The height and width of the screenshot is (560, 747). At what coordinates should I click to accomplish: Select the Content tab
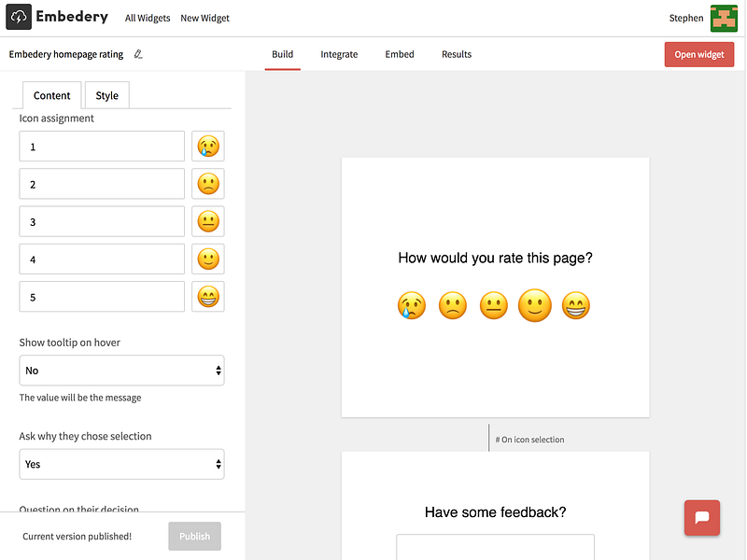tap(52, 95)
